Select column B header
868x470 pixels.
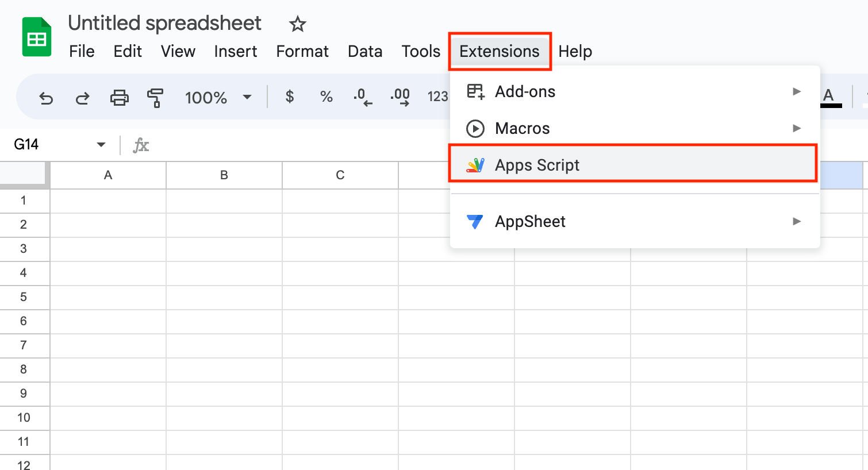[x=224, y=175]
